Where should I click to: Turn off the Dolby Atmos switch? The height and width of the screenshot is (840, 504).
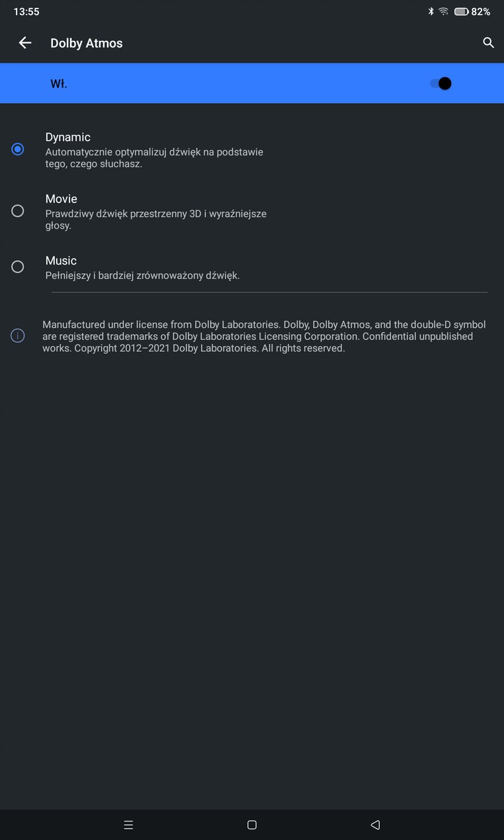pos(441,83)
